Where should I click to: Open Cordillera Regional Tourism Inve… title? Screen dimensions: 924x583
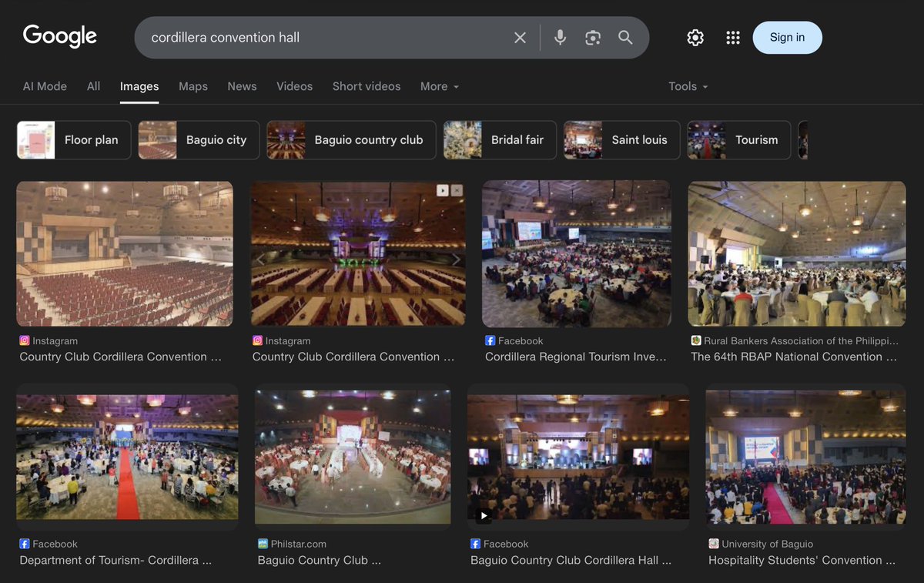pyautogui.click(x=575, y=357)
